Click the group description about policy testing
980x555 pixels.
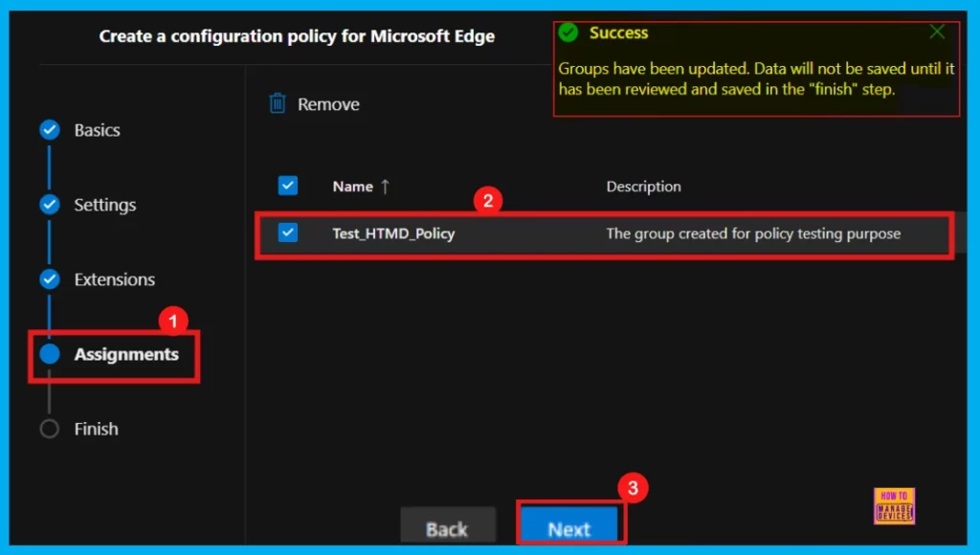click(x=753, y=233)
